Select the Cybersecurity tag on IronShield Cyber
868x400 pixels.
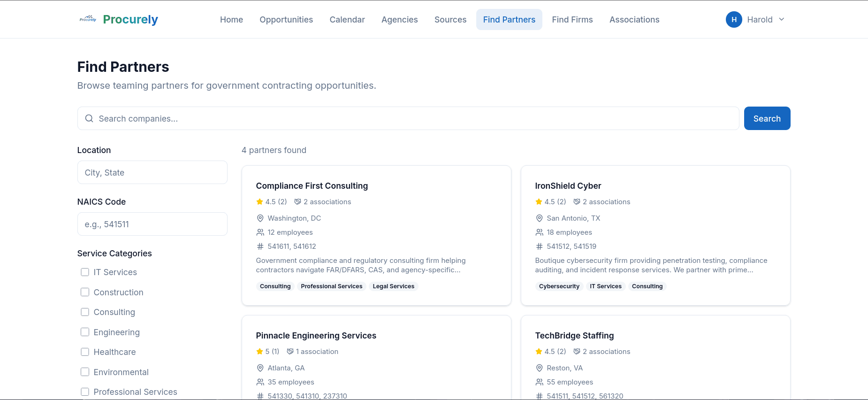point(559,286)
